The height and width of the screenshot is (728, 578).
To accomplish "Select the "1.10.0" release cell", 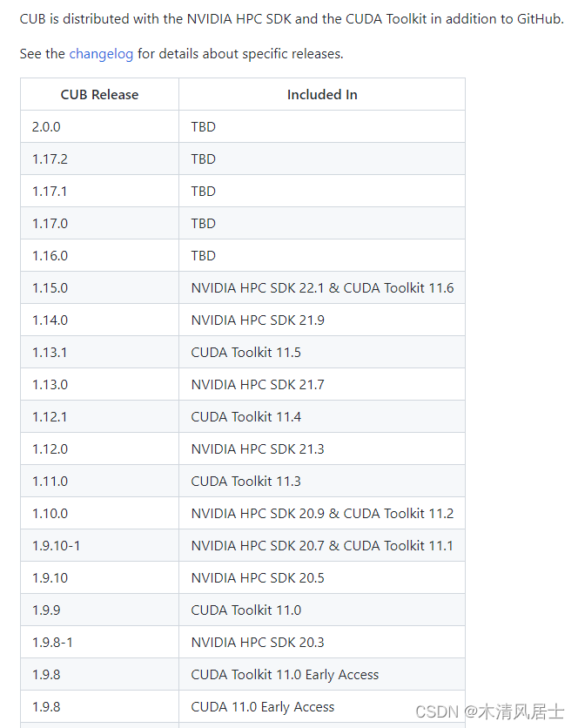I will 99,514.
